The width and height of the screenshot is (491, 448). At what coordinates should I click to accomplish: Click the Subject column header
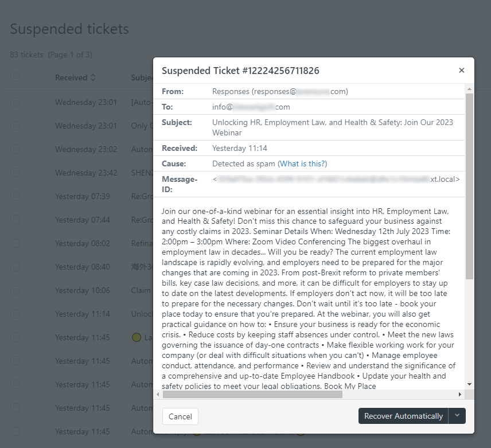[x=141, y=77]
